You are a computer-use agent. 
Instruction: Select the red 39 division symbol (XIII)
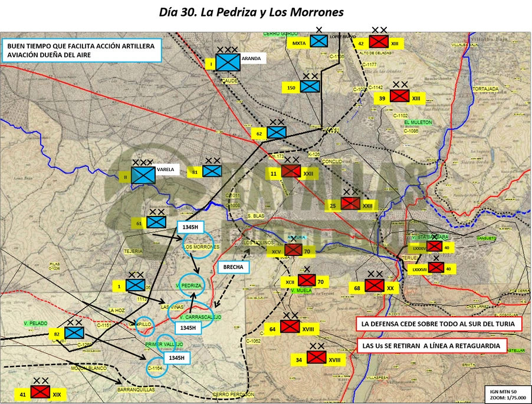pos(400,96)
